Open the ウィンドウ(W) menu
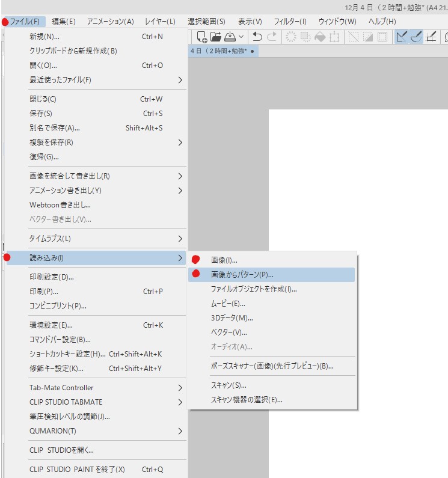Screen dimensions: 448x478 (337, 22)
